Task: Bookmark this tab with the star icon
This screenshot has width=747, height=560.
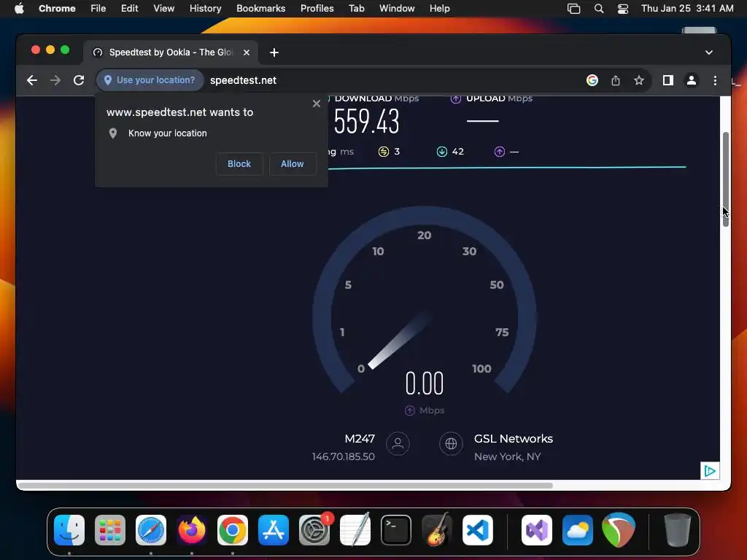Action: (x=639, y=80)
